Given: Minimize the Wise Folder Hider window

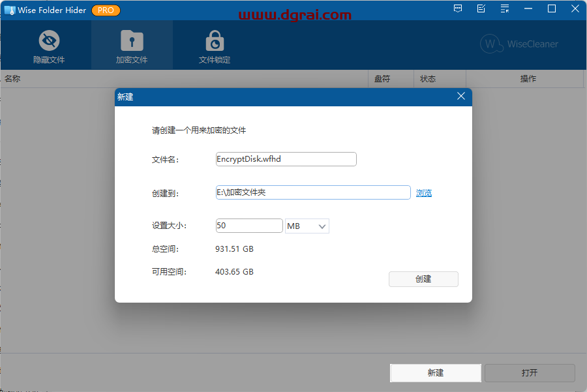Looking at the screenshot, I should click(528, 8).
